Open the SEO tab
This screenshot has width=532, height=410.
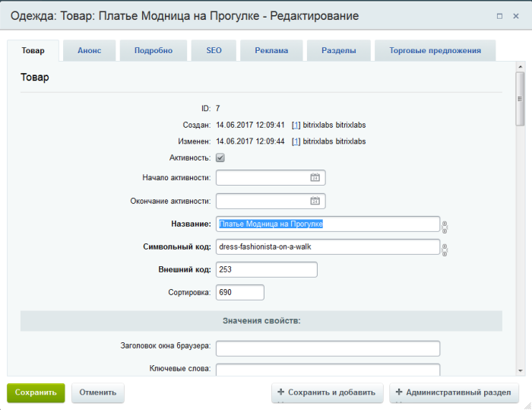[214, 51]
